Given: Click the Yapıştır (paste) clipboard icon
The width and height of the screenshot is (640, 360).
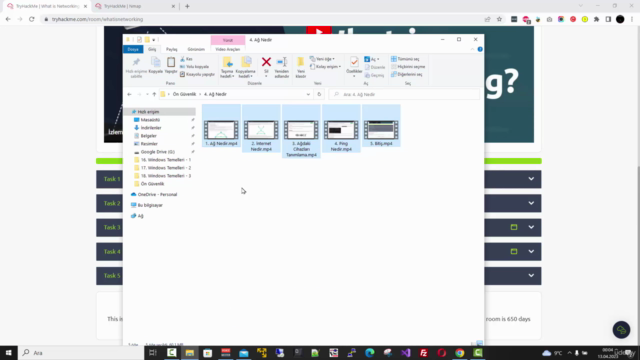Looking at the screenshot, I should pos(171,65).
